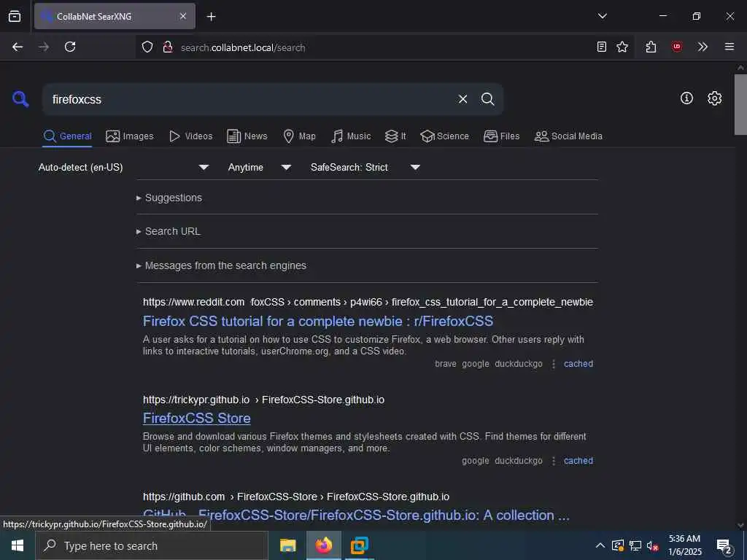Open the uBlock Origin extension icon
This screenshot has height=560, width=747.
(x=677, y=47)
